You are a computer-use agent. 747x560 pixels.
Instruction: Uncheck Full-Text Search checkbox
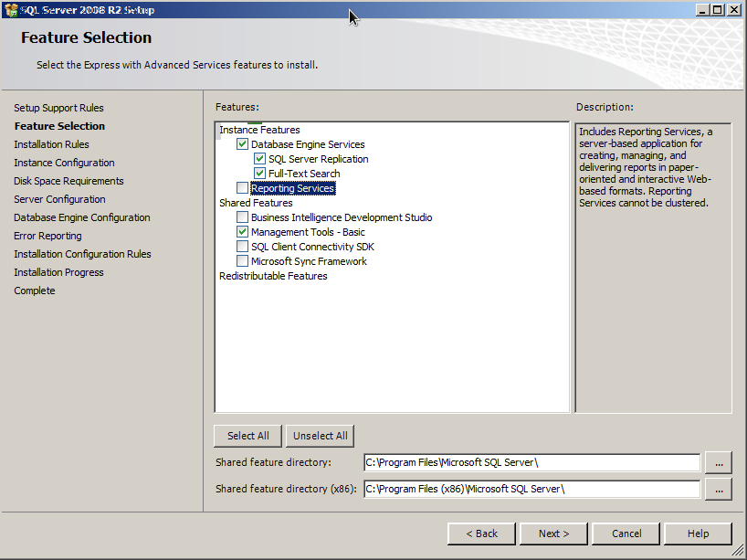(259, 174)
